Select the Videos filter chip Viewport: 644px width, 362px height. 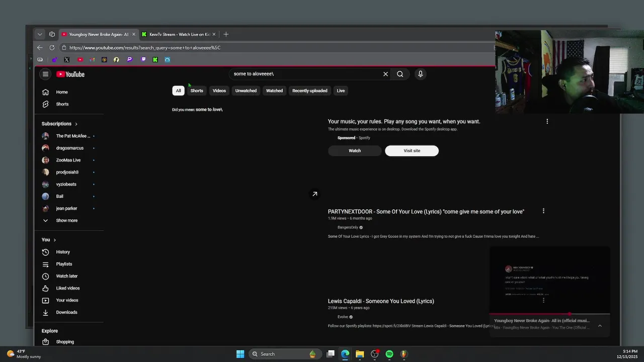click(x=219, y=90)
